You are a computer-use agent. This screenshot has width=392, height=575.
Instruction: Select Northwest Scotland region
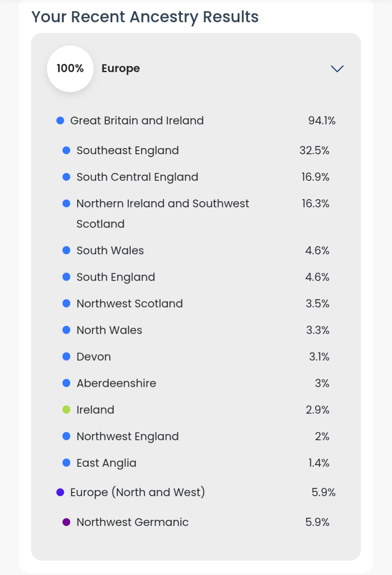pos(130,304)
